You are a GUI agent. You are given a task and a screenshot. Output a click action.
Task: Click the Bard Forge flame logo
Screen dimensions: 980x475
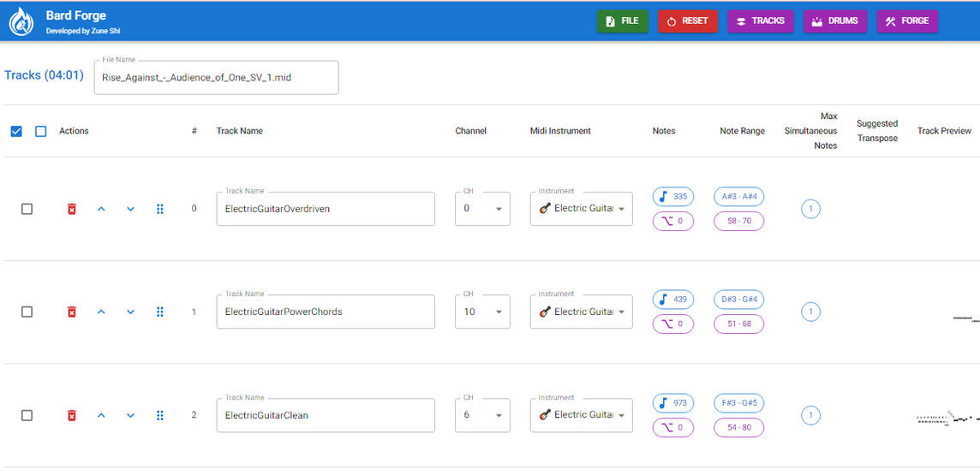[x=21, y=21]
